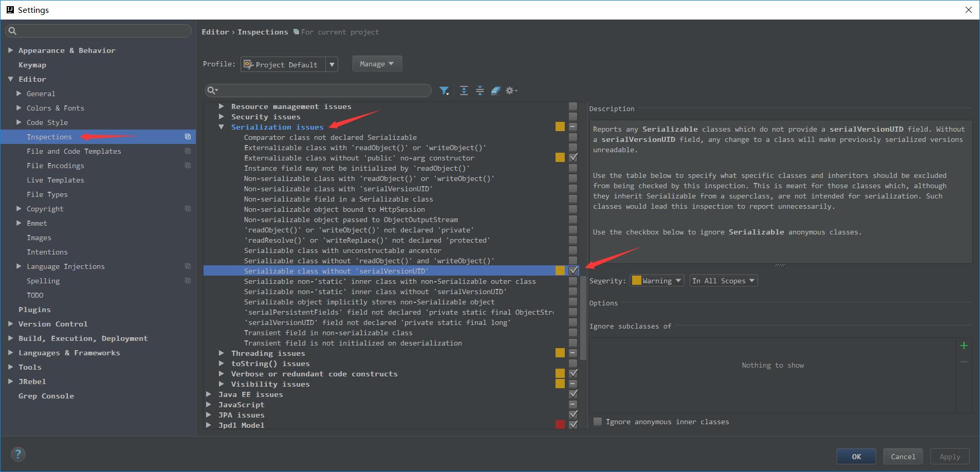Image resolution: width=980 pixels, height=472 pixels.
Task: Click the filter inspections funnel icon
Action: 444,91
